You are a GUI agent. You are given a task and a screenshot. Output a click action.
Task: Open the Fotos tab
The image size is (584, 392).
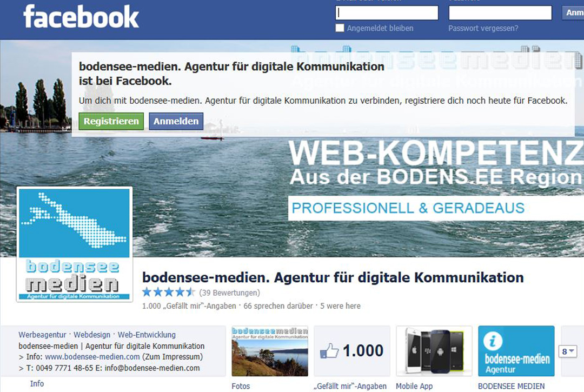[241, 386]
